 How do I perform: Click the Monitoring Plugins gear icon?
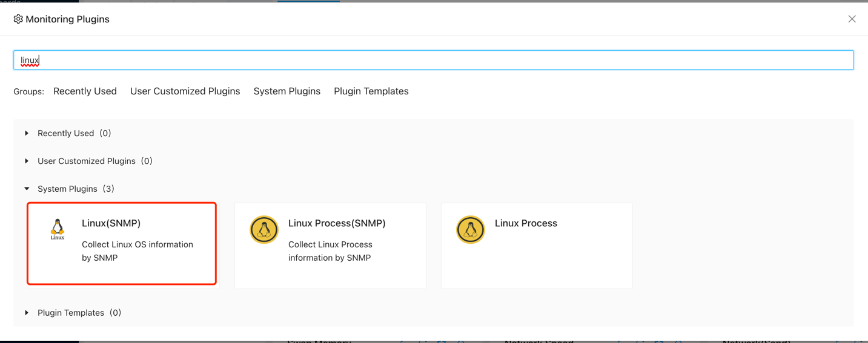(18, 19)
